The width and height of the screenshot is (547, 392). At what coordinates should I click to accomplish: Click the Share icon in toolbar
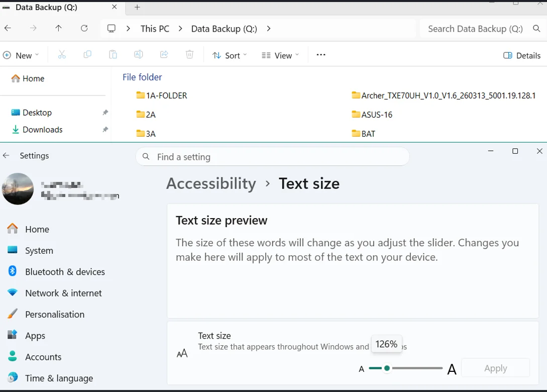164,54
